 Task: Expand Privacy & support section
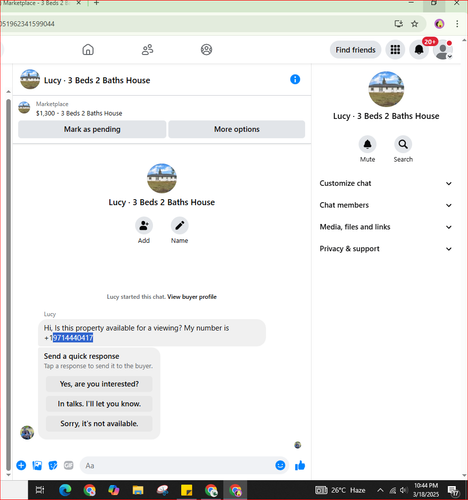tap(386, 249)
